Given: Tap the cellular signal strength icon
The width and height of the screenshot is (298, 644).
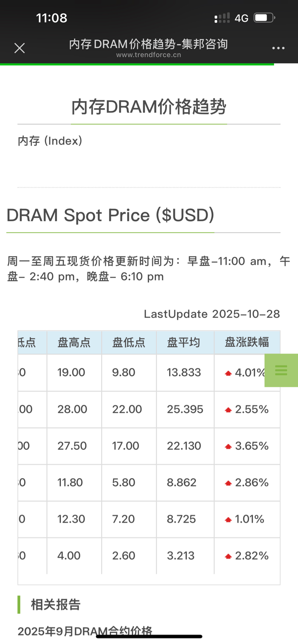Looking at the screenshot, I should 222,18.
